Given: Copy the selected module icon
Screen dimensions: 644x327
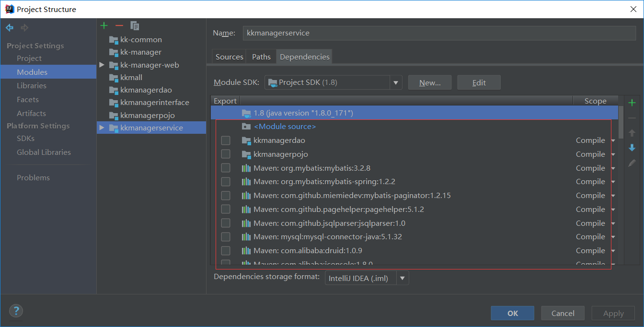Looking at the screenshot, I should click(135, 26).
